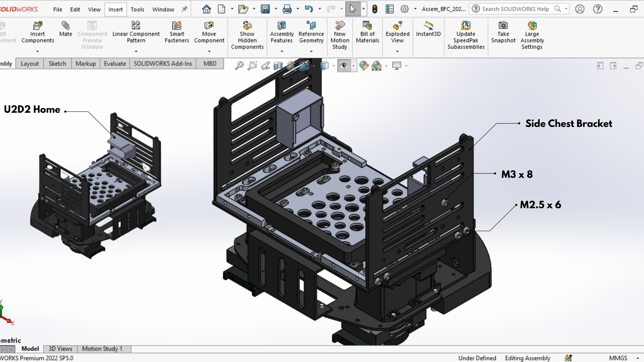Click the Home icon in the quick toolbar
This screenshot has width=644, height=362.
click(206, 9)
